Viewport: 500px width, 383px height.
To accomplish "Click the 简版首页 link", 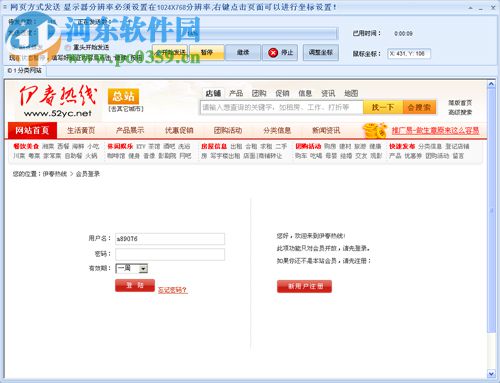I will (x=460, y=103).
